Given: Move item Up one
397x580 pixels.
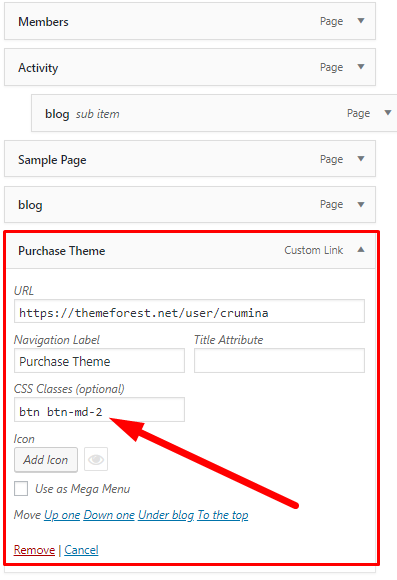Looking at the screenshot, I should click(62, 515).
